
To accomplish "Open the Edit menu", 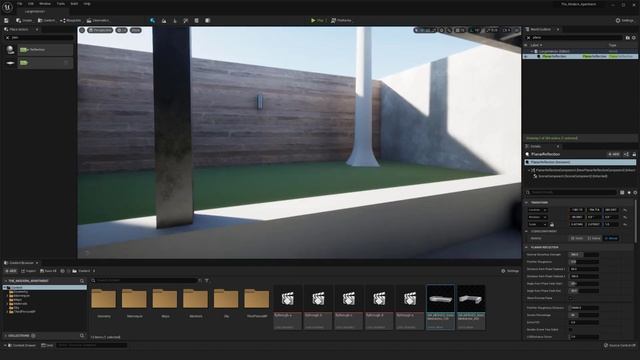I will tap(31, 4).
